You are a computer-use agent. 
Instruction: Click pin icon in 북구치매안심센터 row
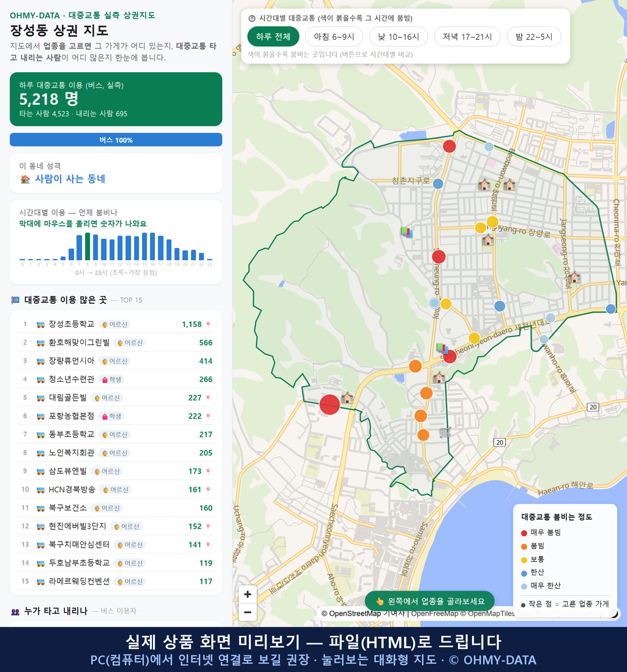coord(208,545)
